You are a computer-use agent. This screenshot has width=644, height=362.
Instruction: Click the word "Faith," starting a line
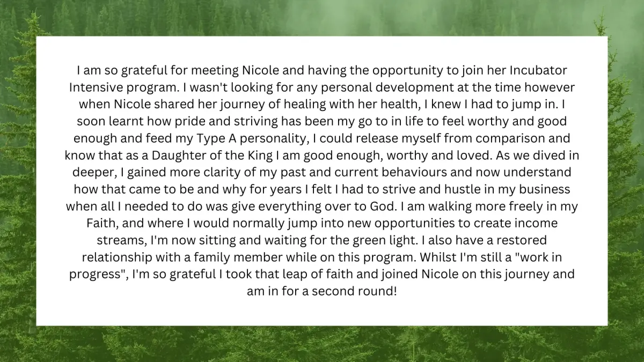click(102, 223)
